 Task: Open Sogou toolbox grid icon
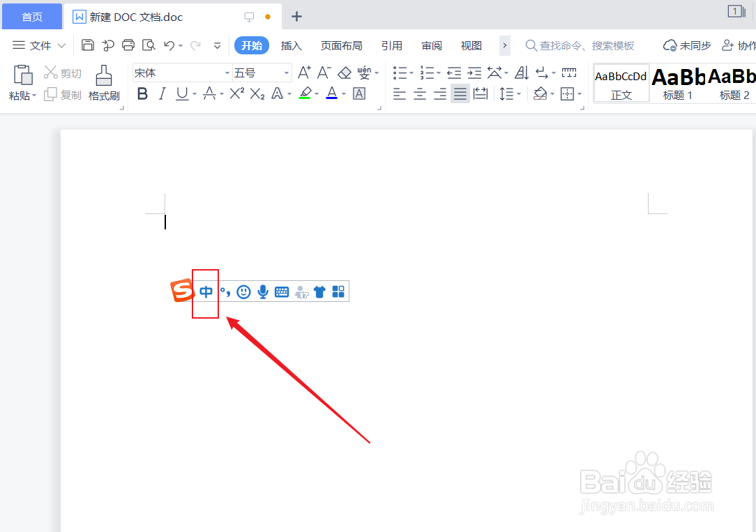click(338, 291)
